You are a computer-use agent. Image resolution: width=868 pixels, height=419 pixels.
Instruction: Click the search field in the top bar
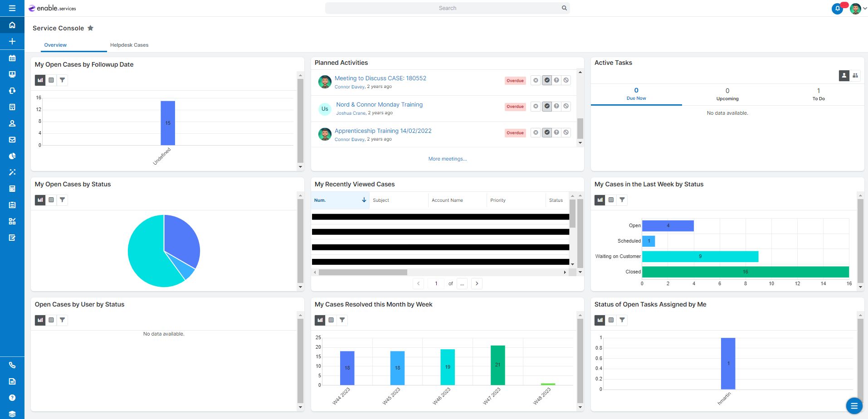pyautogui.click(x=448, y=8)
